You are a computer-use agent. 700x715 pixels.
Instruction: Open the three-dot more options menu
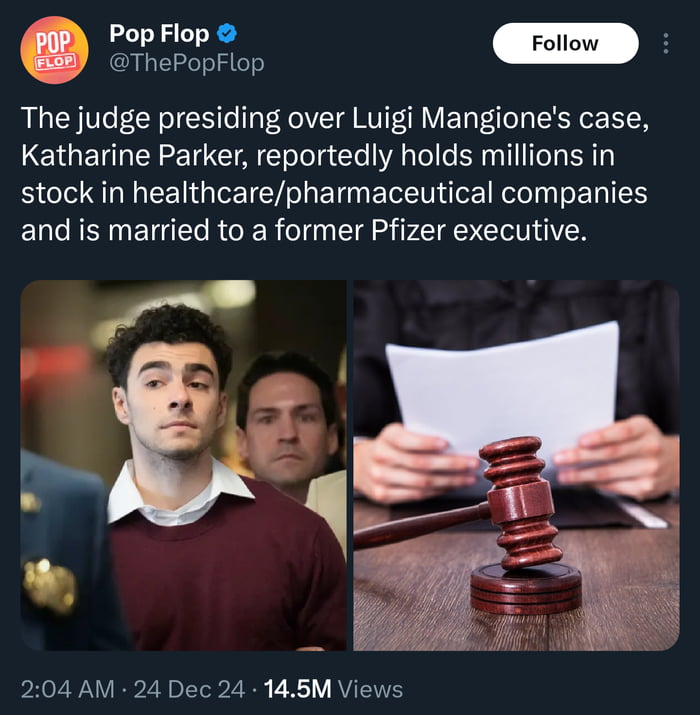(x=666, y=43)
